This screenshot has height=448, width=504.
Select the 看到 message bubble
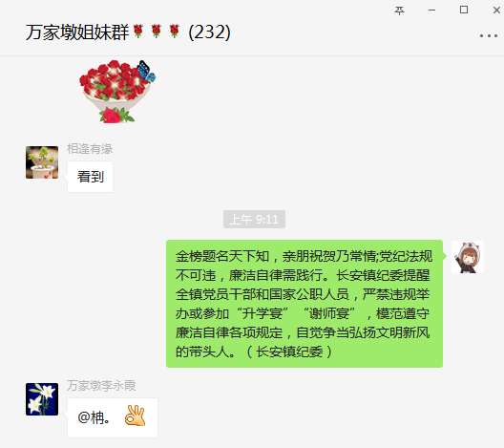click(x=91, y=177)
